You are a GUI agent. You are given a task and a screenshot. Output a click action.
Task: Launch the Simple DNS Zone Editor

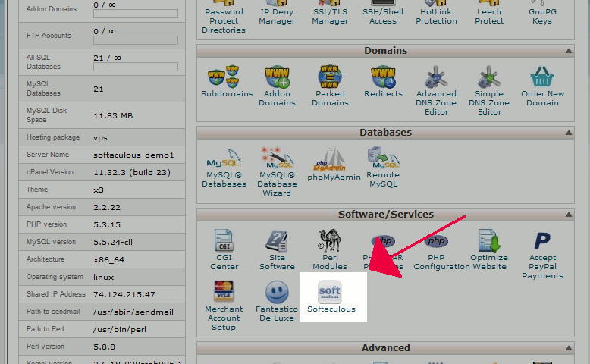tap(489, 91)
